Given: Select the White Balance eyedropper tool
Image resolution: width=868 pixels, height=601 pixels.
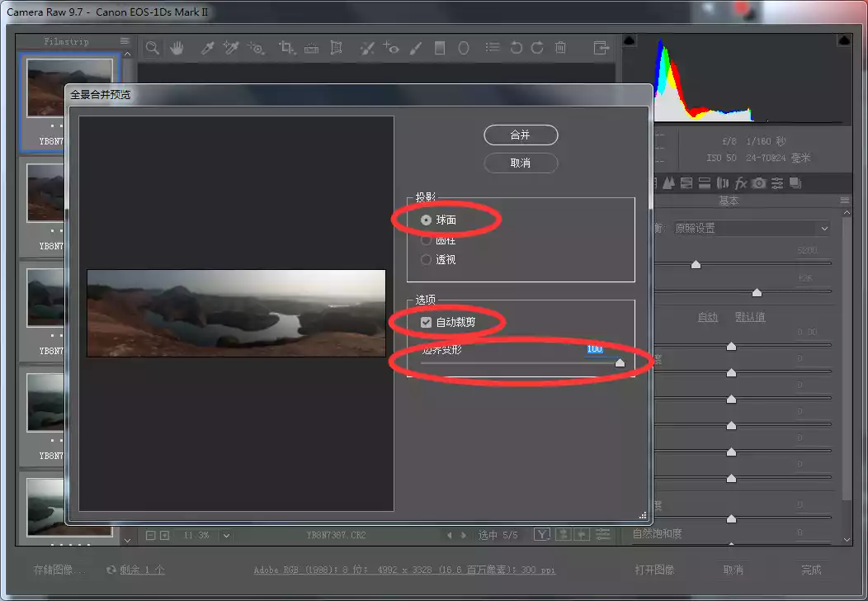Looking at the screenshot, I should click(209, 49).
